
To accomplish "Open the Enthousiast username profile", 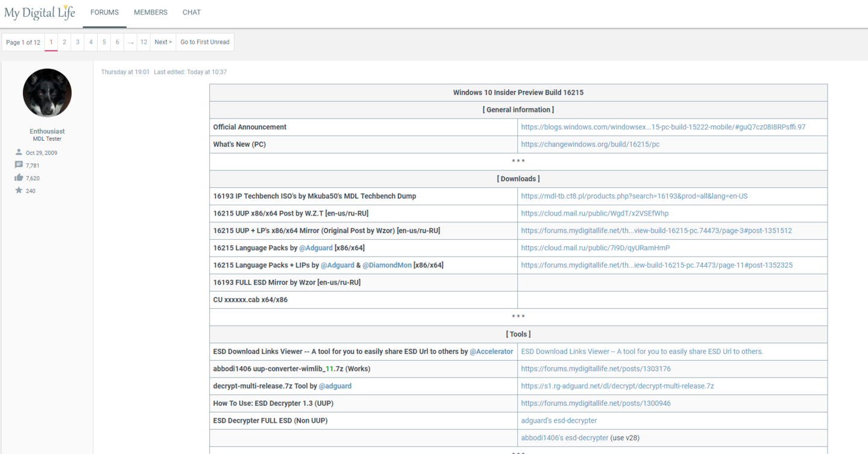I will click(47, 131).
